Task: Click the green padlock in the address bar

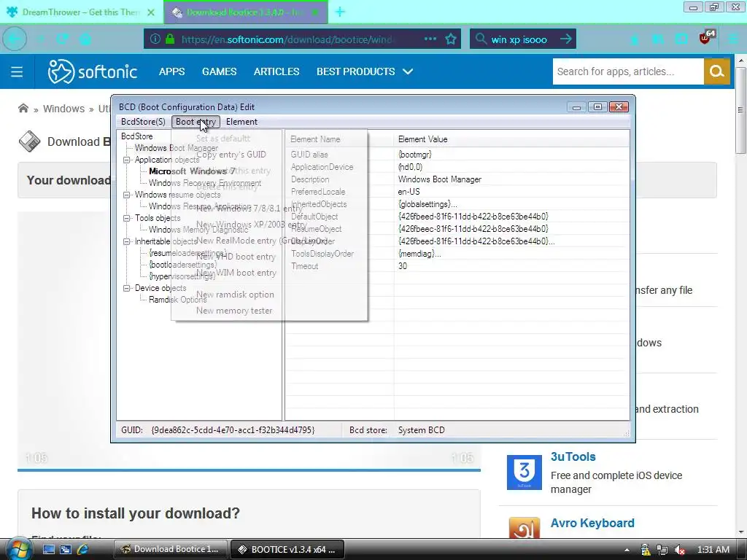Action: 169,39
